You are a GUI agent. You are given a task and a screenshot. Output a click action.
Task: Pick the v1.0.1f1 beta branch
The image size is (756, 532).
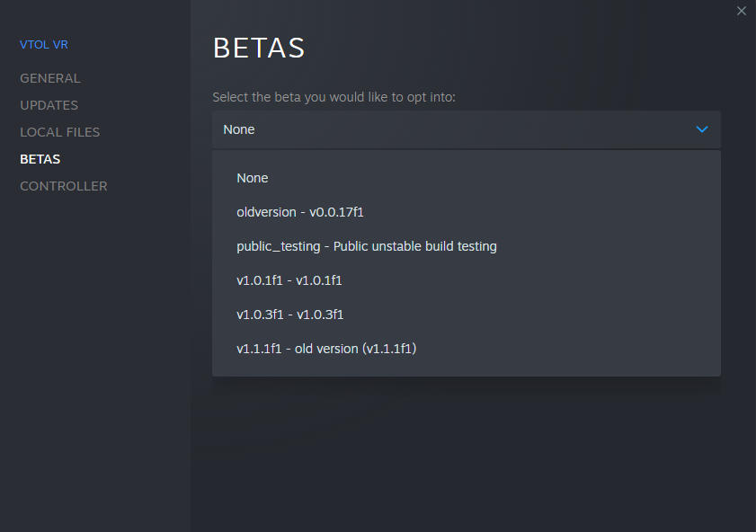[x=289, y=280]
